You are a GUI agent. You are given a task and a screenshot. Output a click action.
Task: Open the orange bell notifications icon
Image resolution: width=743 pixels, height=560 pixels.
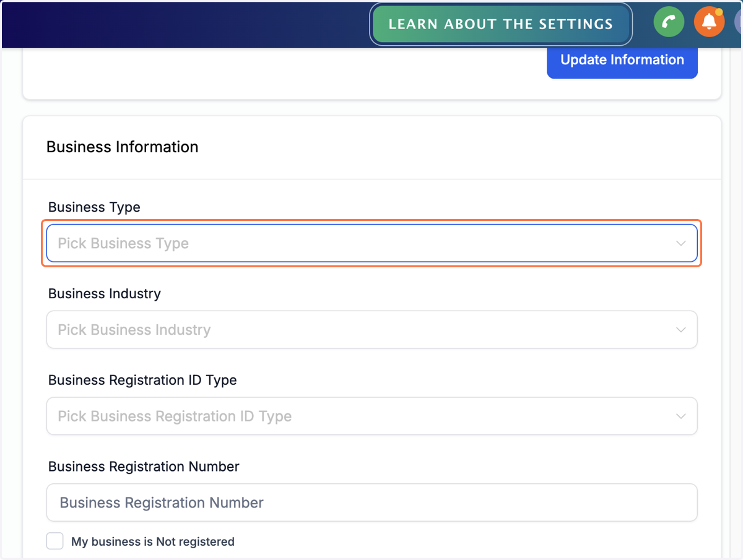pos(709,22)
